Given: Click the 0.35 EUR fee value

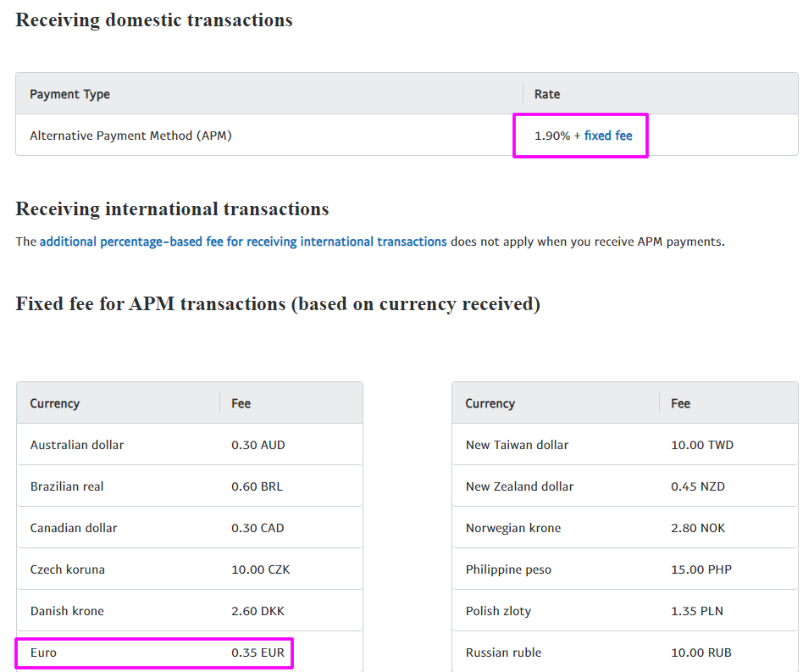Looking at the screenshot, I should pos(258,653).
